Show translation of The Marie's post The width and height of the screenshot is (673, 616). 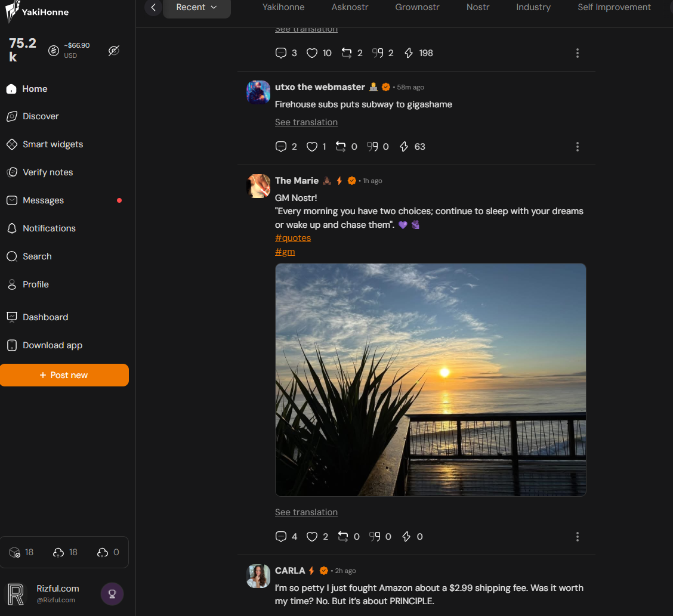(306, 512)
